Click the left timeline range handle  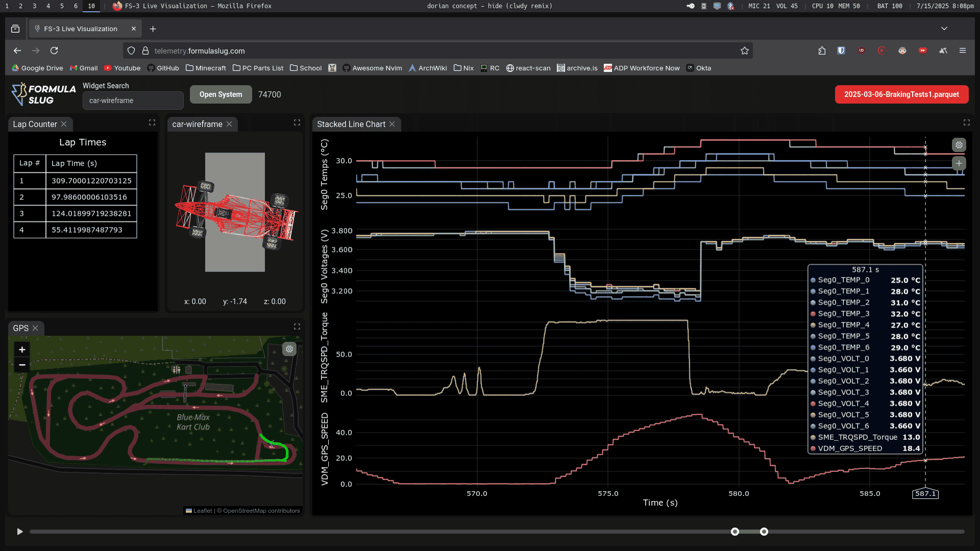pos(735,532)
